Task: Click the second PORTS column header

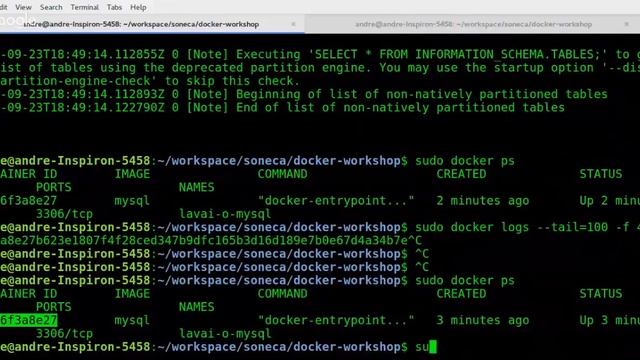Action: pos(53,307)
